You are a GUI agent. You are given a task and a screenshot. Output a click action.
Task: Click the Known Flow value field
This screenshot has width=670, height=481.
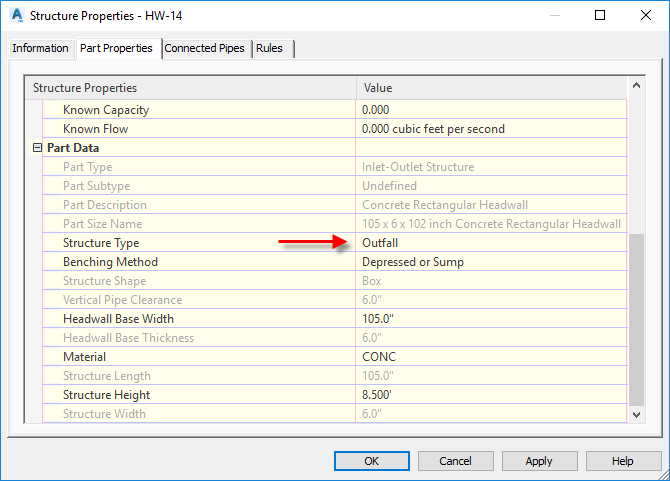[x=490, y=129]
